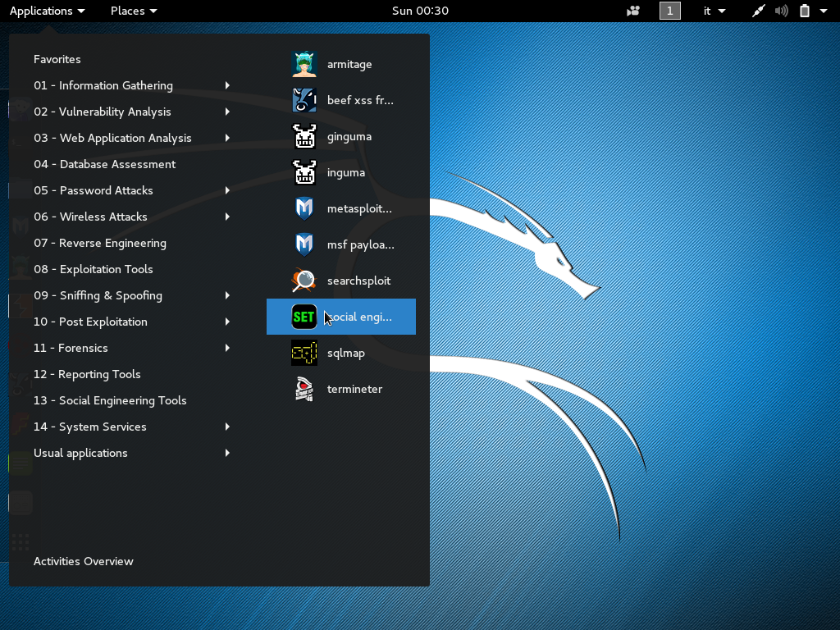The width and height of the screenshot is (840, 630).
Task: Select 04 - Database Assessment
Action: [x=104, y=164]
